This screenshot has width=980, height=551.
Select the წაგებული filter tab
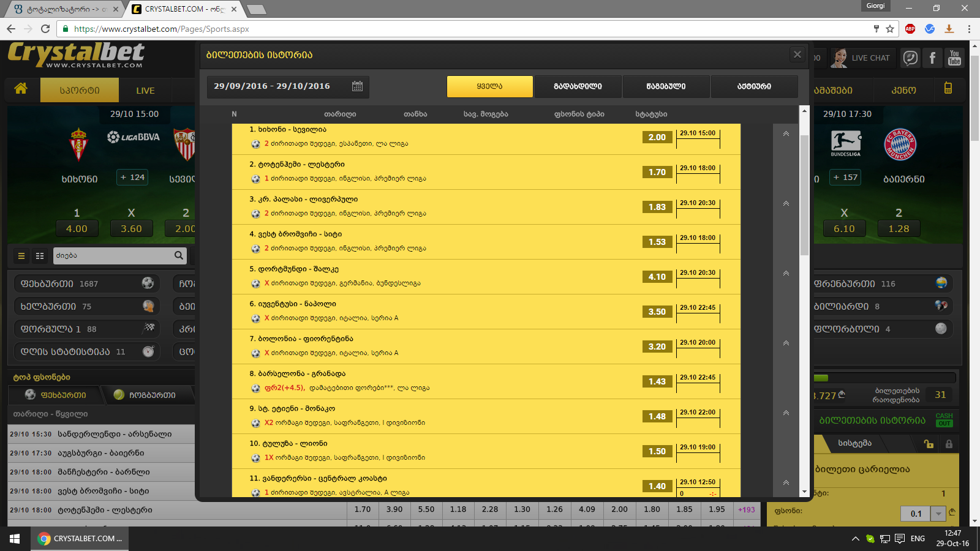click(666, 86)
